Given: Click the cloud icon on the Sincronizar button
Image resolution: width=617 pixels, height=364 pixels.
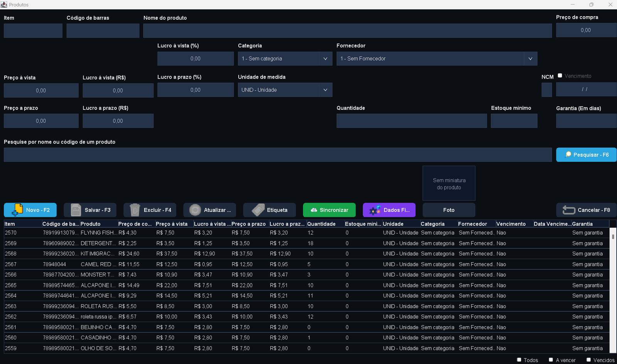Looking at the screenshot, I should pyautogui.click(x=314, y=210).
